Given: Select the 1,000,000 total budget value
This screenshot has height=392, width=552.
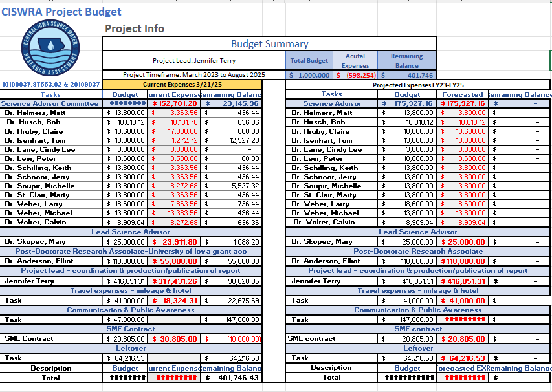Looking at the screenshot, I should point(309,75).
